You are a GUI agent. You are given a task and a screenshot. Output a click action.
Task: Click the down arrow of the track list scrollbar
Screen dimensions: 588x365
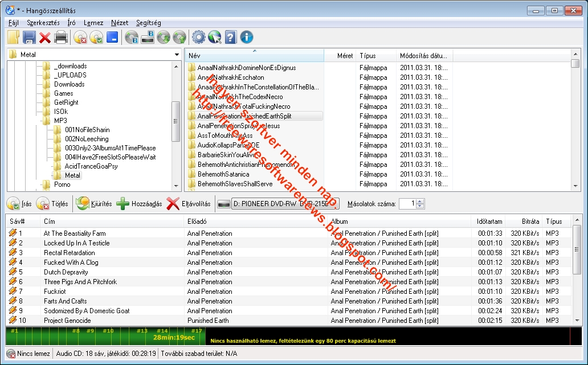577,321
